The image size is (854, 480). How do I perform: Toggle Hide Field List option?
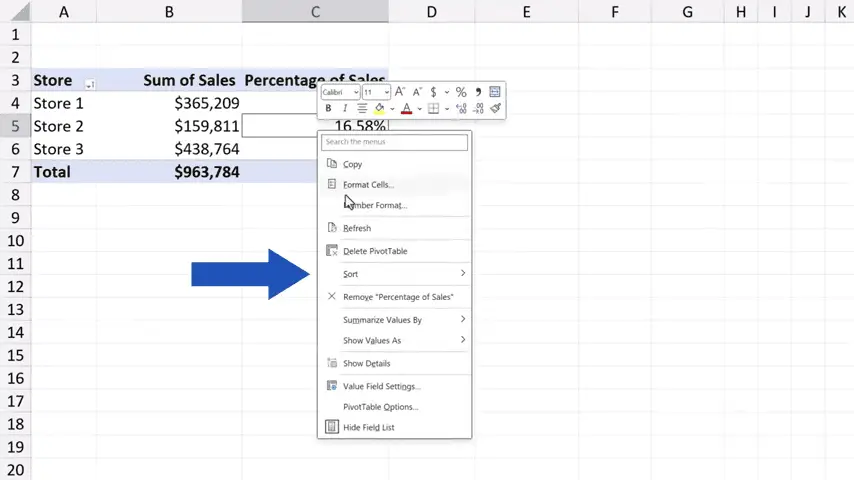[x=368, y=427]
